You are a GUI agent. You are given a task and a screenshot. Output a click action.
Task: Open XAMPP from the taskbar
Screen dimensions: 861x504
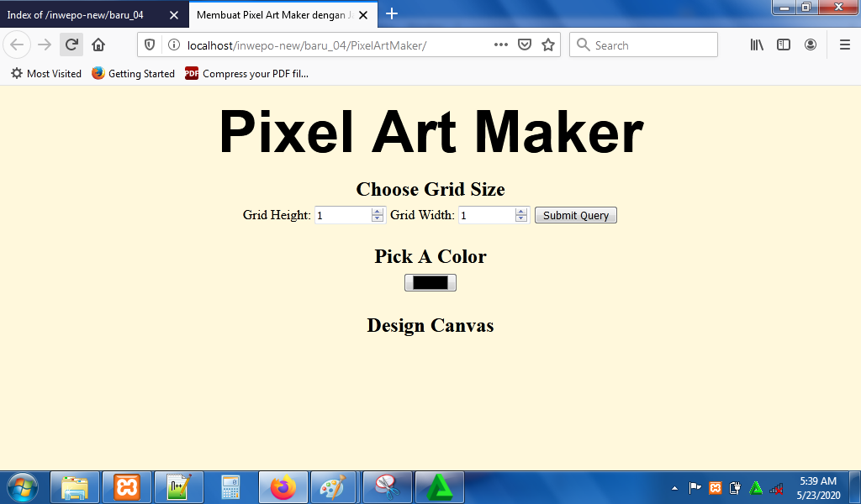pos(127,487)
